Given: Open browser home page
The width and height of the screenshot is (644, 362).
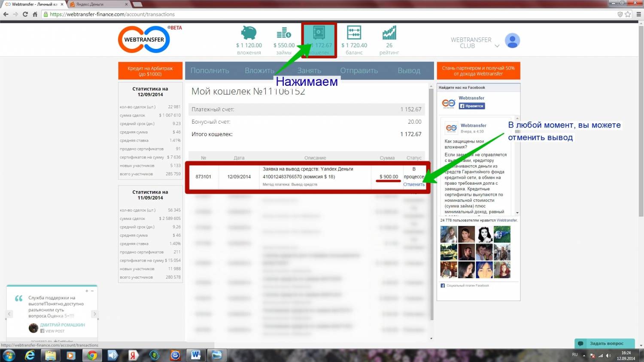Looking at the screenshot, I should point(35,14).
